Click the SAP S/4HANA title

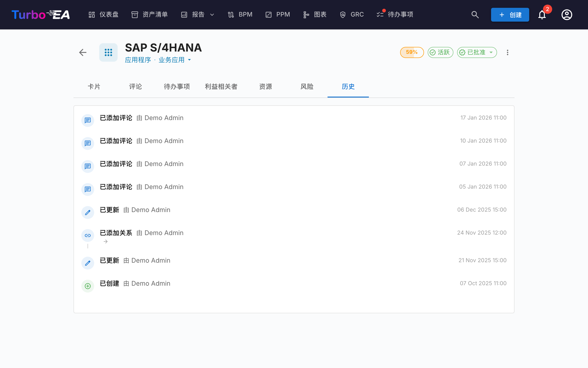(163, 48)
